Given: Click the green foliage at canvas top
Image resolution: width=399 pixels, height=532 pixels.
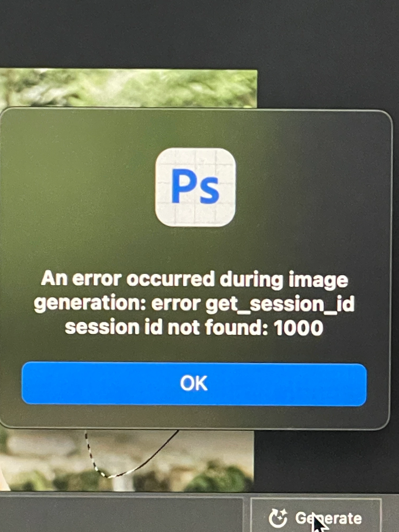Looking at the screenshot, I should (127, 88).
